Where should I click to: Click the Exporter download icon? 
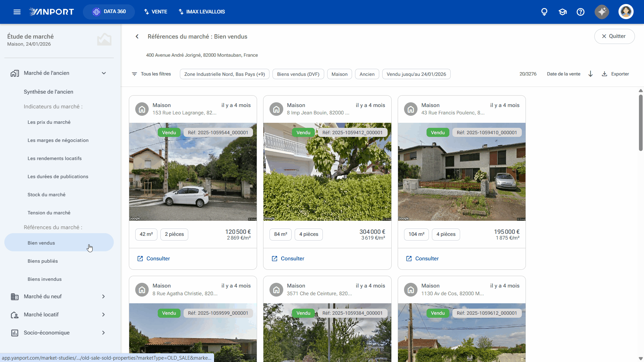[604, 74]
